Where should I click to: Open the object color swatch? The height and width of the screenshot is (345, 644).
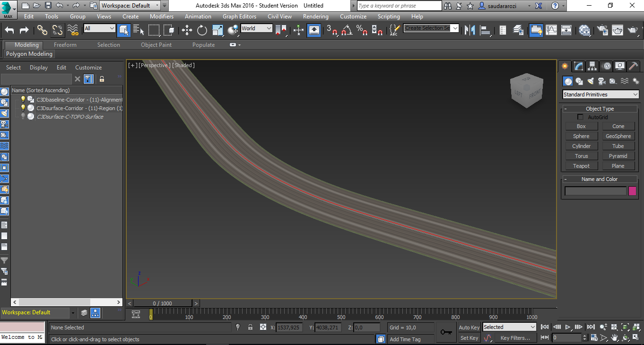coord(633,191)
